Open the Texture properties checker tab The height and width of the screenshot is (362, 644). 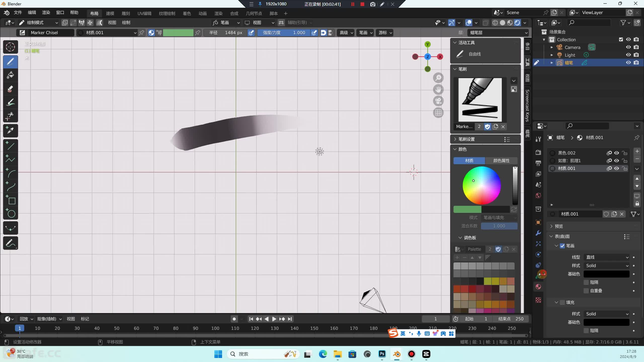(538, 300)
